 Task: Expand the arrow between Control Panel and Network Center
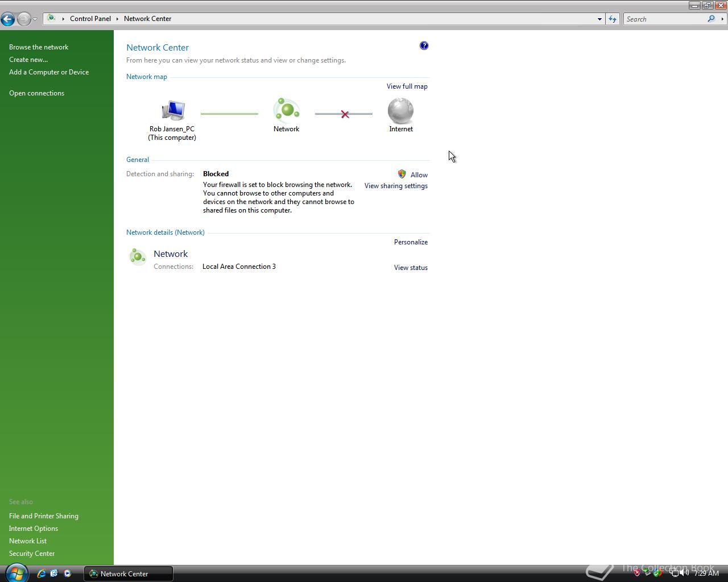118,19
